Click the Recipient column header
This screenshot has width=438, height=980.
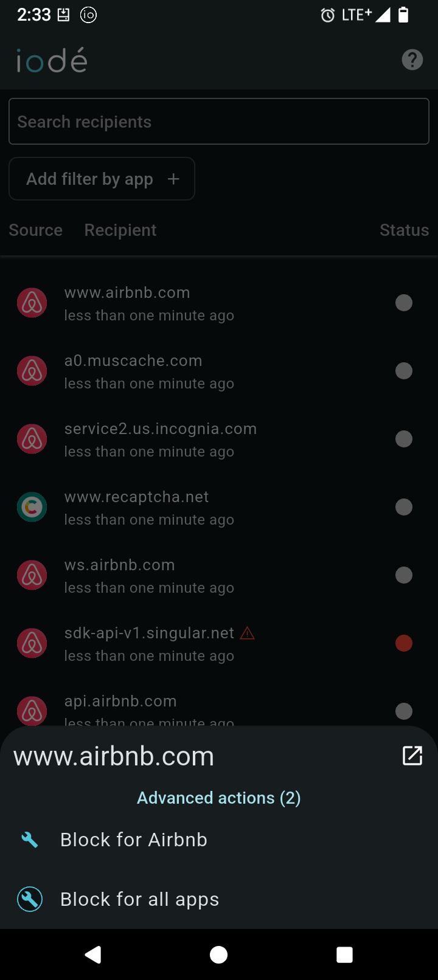tap(120, 230)
